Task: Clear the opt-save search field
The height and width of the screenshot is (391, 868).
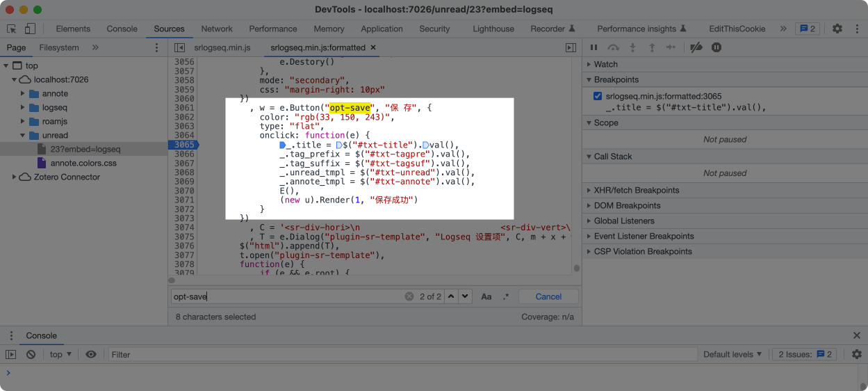Action: tap(409, 296)
